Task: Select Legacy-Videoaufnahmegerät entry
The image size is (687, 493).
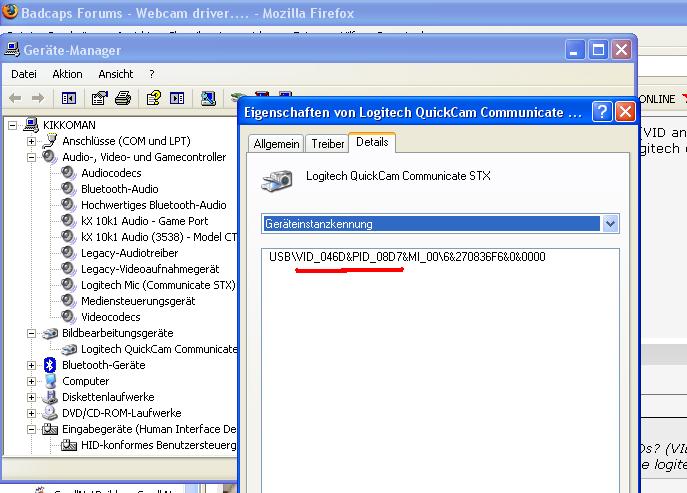Action: pos(150,269)
